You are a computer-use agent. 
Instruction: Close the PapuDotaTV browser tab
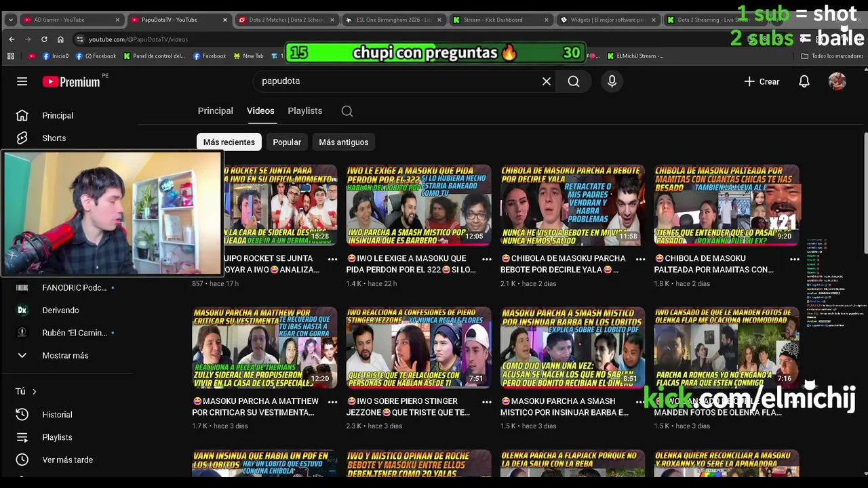pos(225,20)
